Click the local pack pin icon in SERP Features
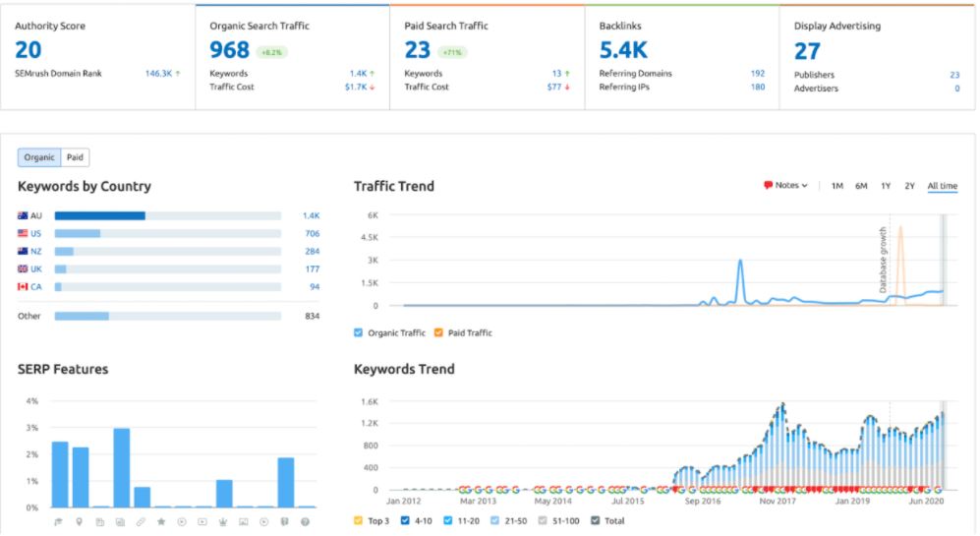980x536 pixels. coord(80,521)
